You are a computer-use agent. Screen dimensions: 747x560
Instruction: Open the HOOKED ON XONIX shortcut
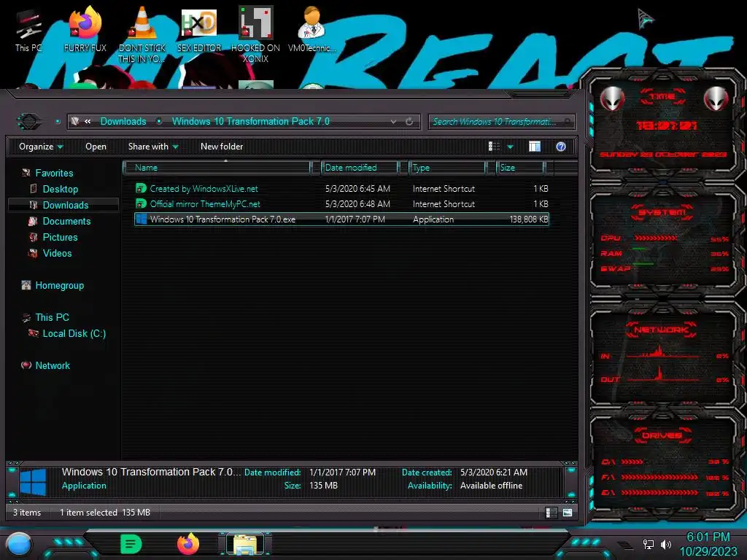[x=255, y=34]
